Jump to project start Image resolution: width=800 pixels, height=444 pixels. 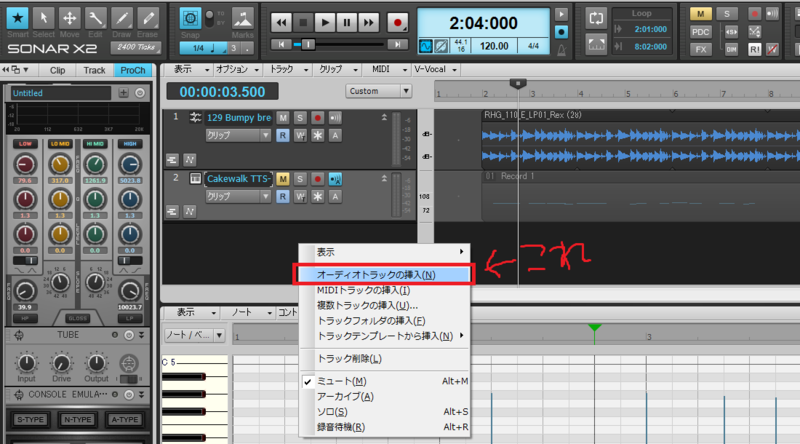(x=281, y=45)
